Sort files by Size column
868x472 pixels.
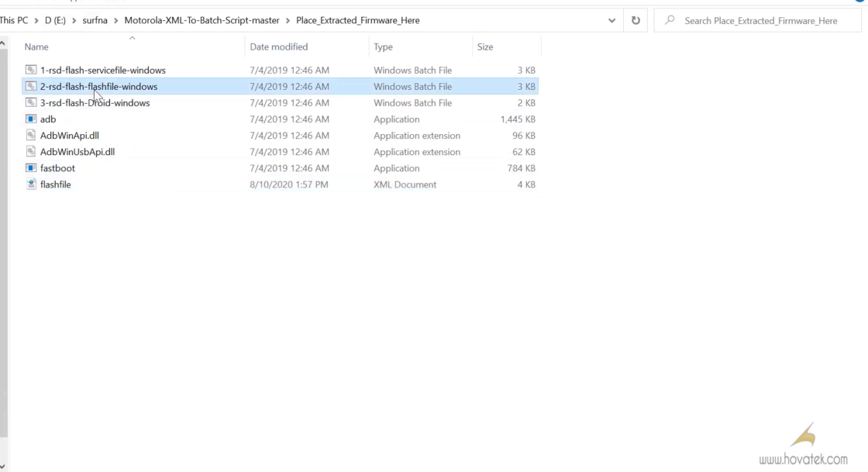[x=485, y=47]
